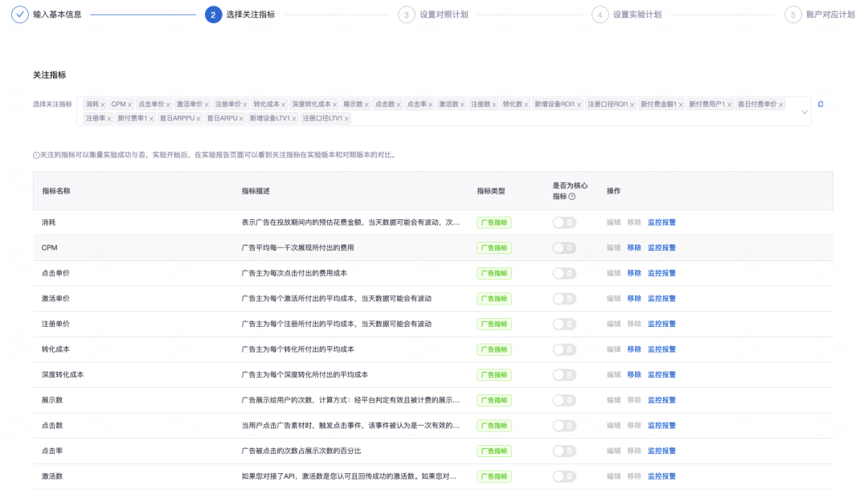Remove the 消耗 tag from selected metrics
The image size is (868, 490).
102,104
